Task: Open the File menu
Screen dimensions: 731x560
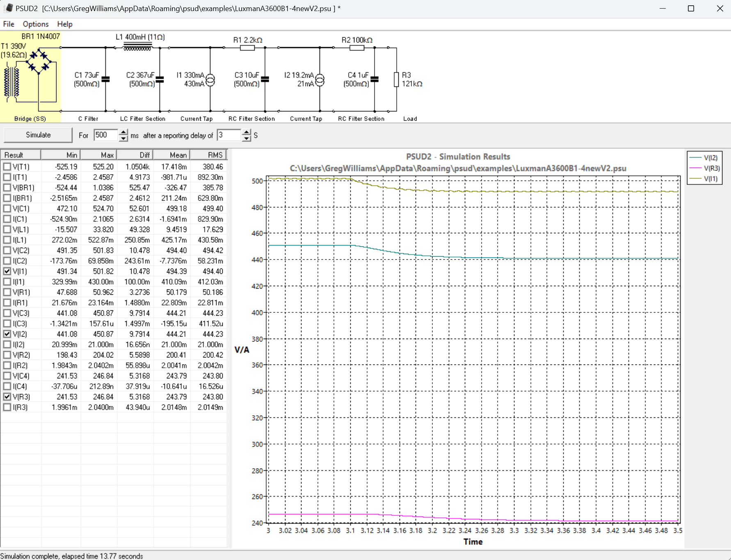Action: click(9, 24)
